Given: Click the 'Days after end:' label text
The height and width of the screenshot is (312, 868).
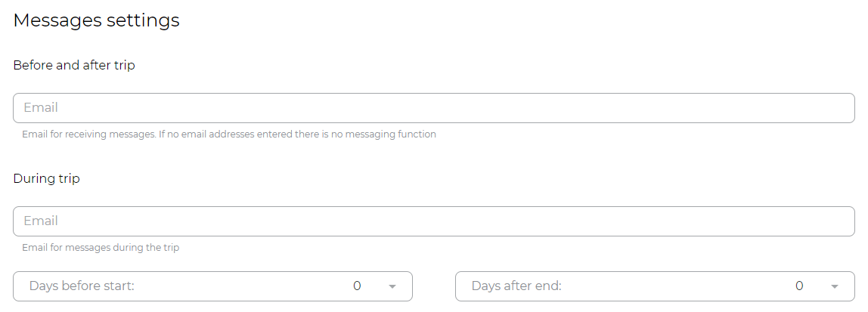Looking at the screenshot, I should click(516, 286).
